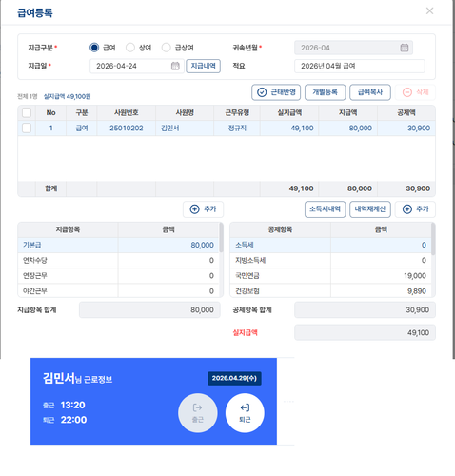Click the 공제항목 table scrollbar

(x=433, y=239)
